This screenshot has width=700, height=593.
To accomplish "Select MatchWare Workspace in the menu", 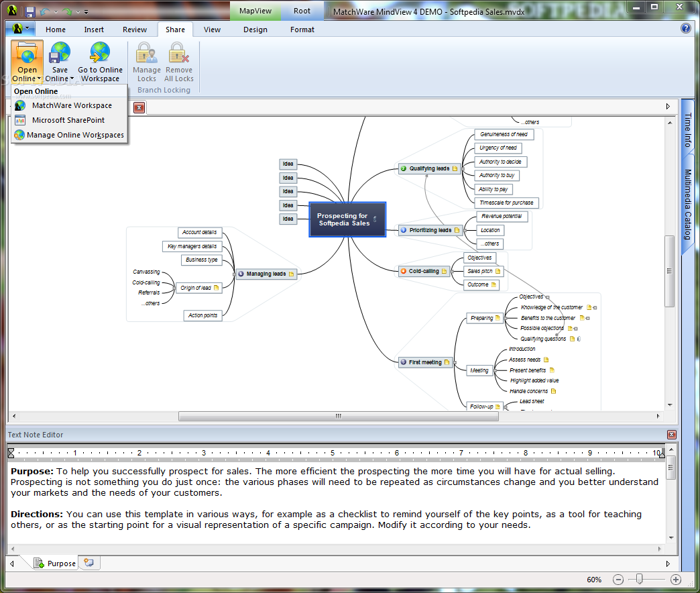I will [x=69, y=105].
